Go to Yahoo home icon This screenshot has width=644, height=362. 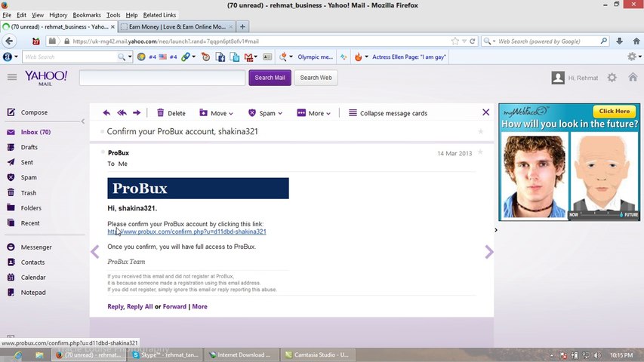click(633, 77)
